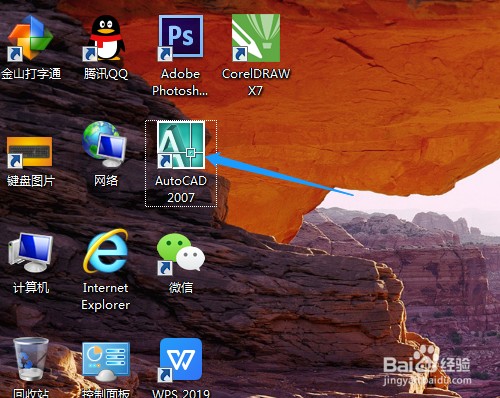Click the 微信 WeChat icon
This screenshot has width=500, height=398.
point(181,253)
